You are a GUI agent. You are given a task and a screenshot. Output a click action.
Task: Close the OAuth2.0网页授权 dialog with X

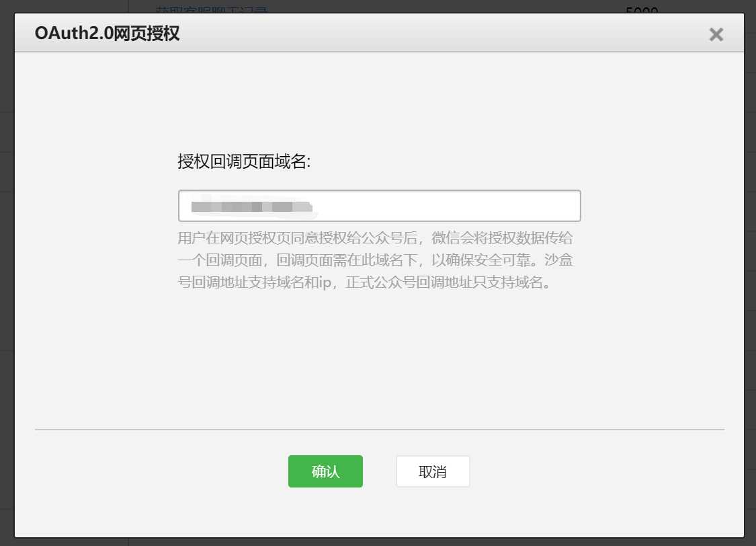716,34
